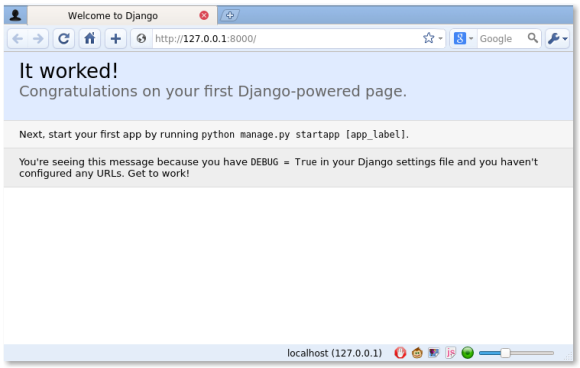Go forward with the right arrow button
Viewport: 580px width, 368px height.
[38, 38]
